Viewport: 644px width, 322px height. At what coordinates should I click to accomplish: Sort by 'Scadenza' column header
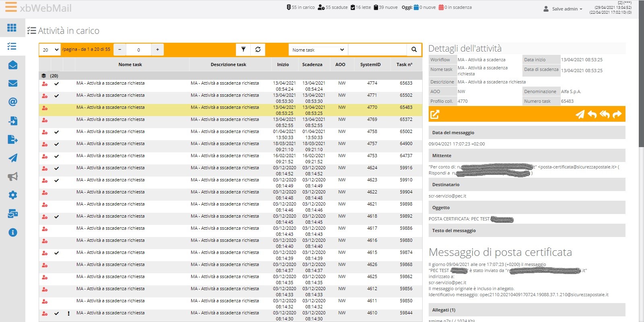pos(312,64)
